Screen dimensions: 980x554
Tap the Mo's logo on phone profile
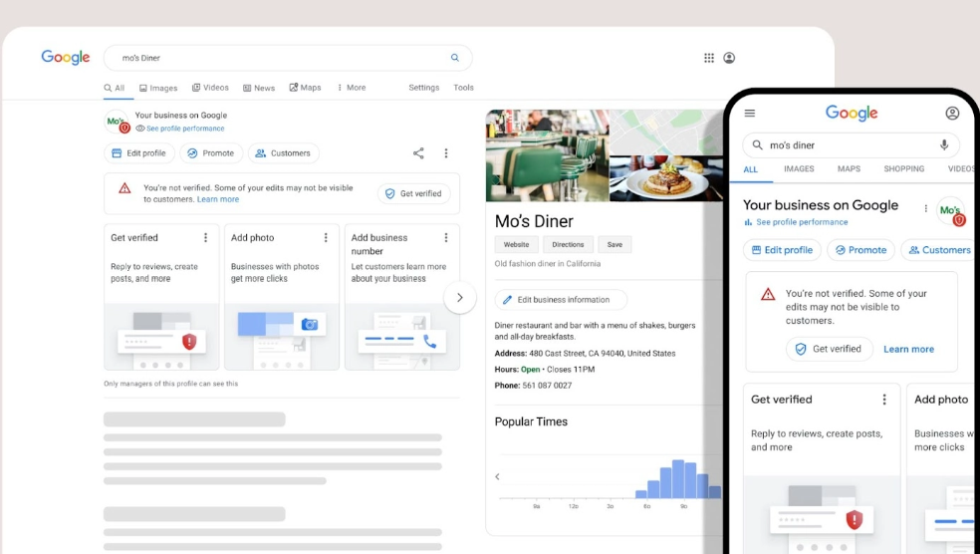pos(951,210)
